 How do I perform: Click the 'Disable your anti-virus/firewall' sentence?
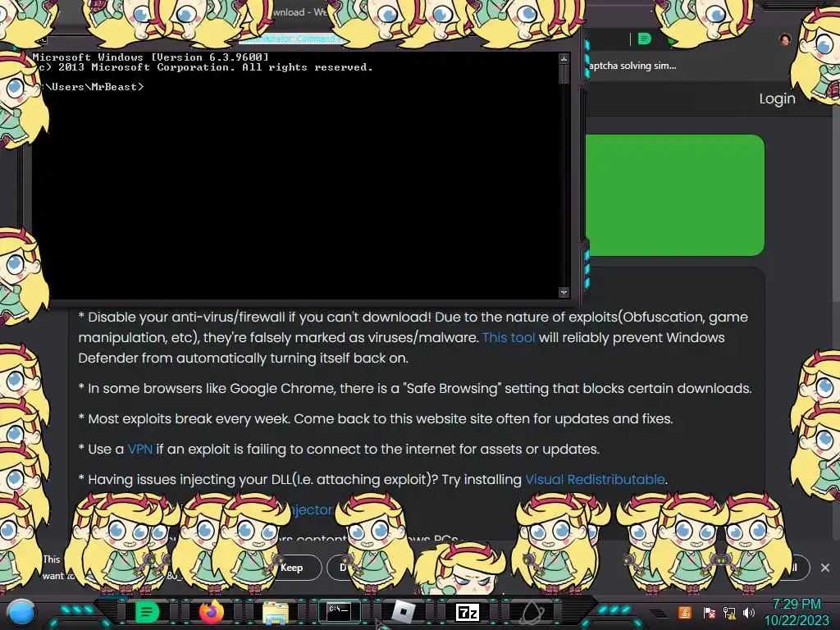point(413,337)
